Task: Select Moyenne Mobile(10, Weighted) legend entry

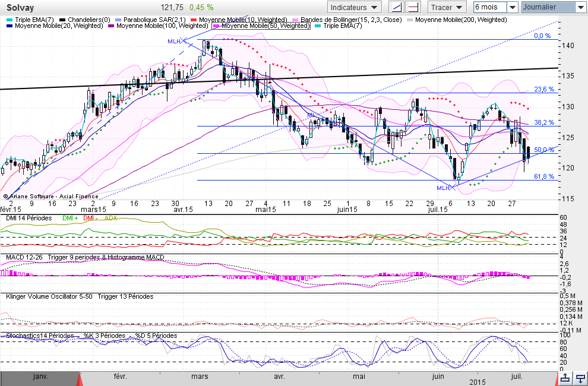Action: click(239, 20)
